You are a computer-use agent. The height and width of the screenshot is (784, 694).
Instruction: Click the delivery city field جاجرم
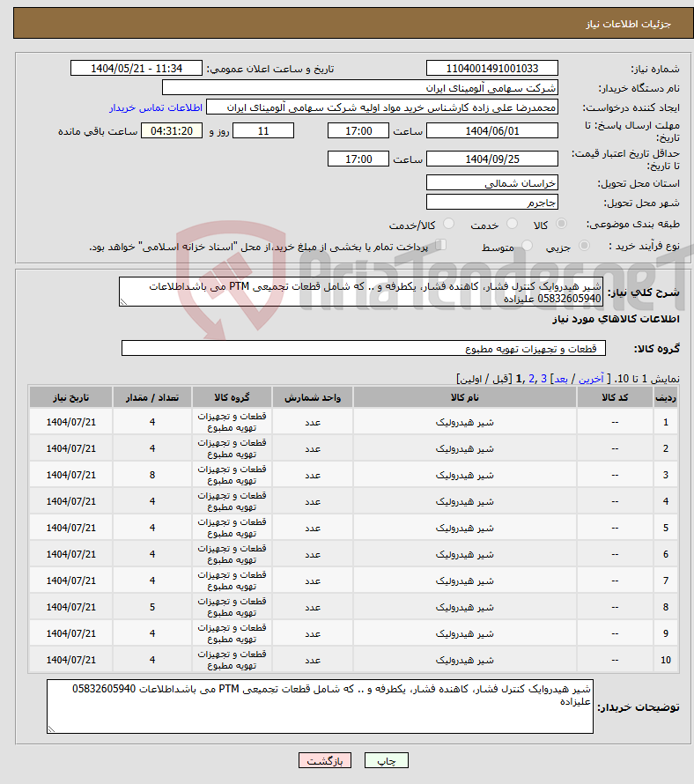(x=492, y=202)
